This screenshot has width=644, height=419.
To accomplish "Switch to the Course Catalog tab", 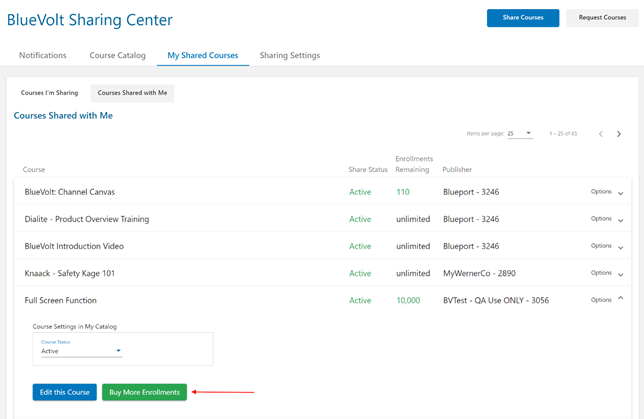I will point(117,55).
